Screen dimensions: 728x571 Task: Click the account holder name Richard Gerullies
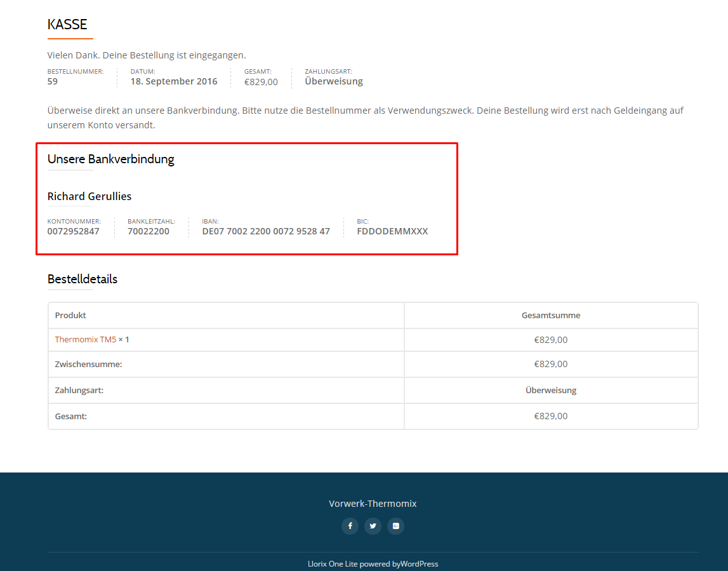pos(89,196)
